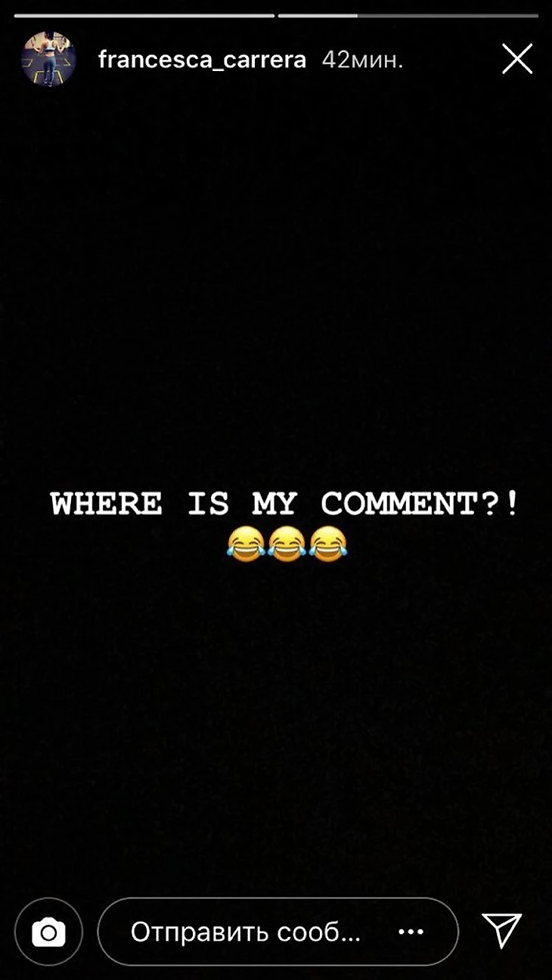Focus the Отправить сообщение message field
The height and width of the screenshot is (980, 552).
(278, 932)
